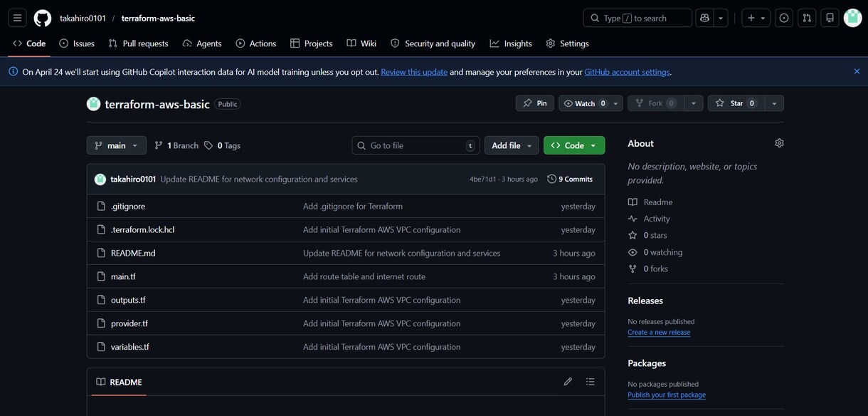Toggle Watch on this repository

[x=585, y=103]
